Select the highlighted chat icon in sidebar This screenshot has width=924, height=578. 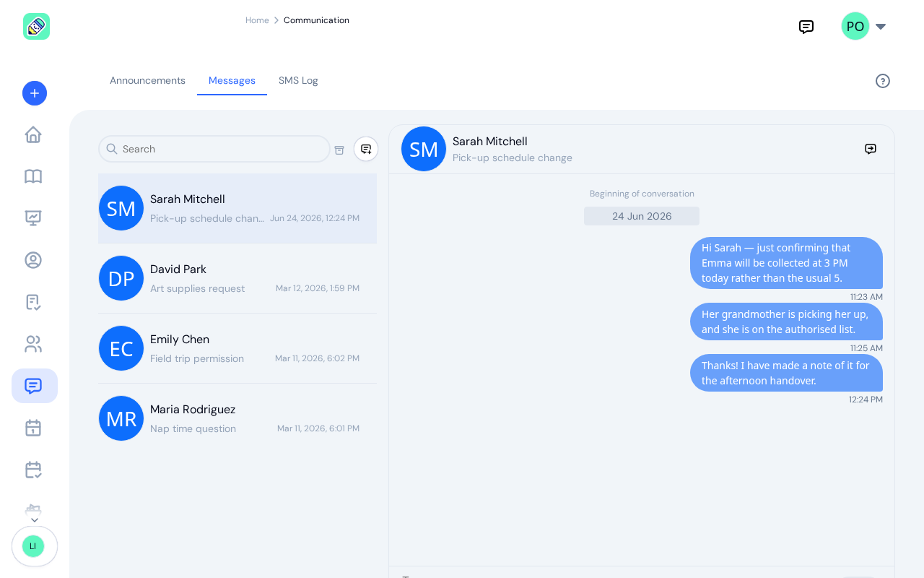tap(35, 386)
